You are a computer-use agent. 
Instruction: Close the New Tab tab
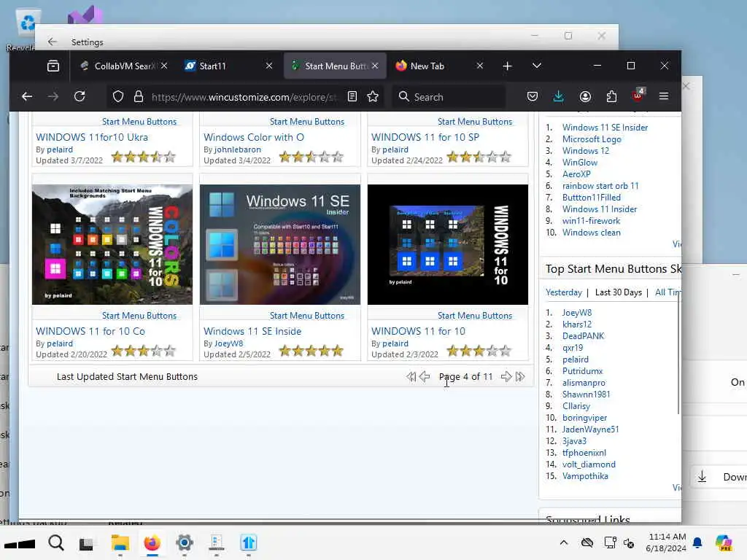480,66
